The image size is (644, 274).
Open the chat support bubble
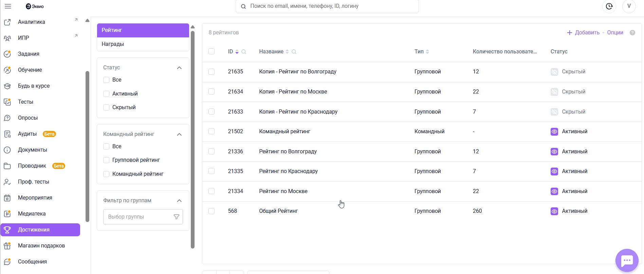627,261
